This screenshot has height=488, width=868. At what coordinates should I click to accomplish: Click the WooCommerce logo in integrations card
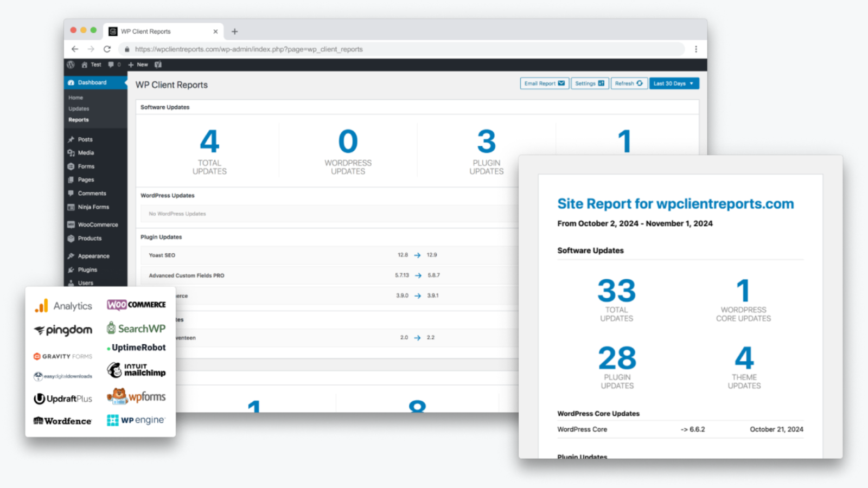click(136, 305)
